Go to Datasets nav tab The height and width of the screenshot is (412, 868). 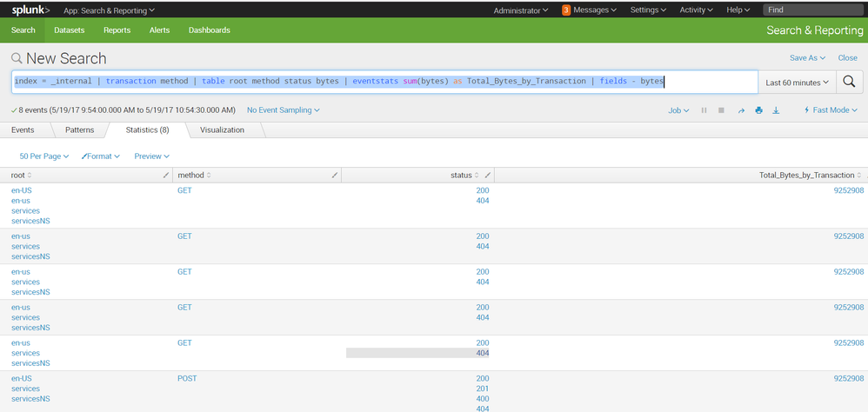coord(70,30)
